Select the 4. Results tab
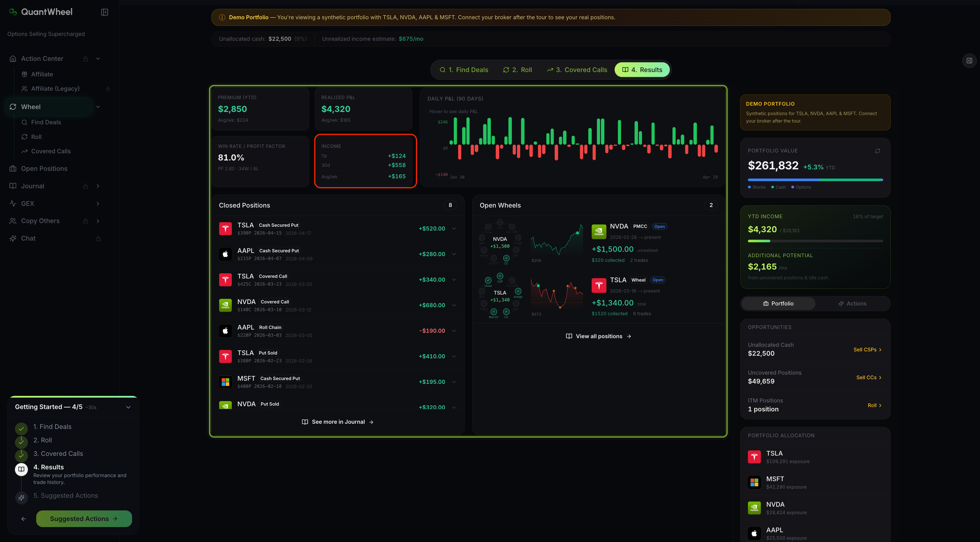The width and height of the screenshot is (980, 542). tap(642, 69)
